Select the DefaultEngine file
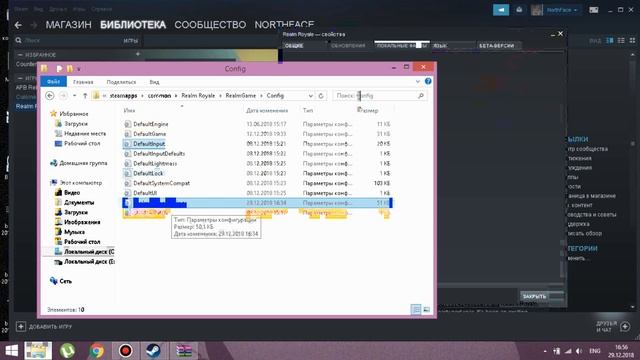This screenshot has height=360, width=640. pos(151,124)
